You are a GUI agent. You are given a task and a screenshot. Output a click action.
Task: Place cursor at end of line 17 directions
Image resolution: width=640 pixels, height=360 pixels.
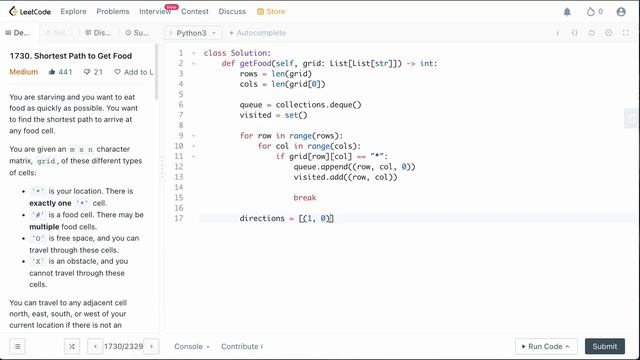coord(335,218)
